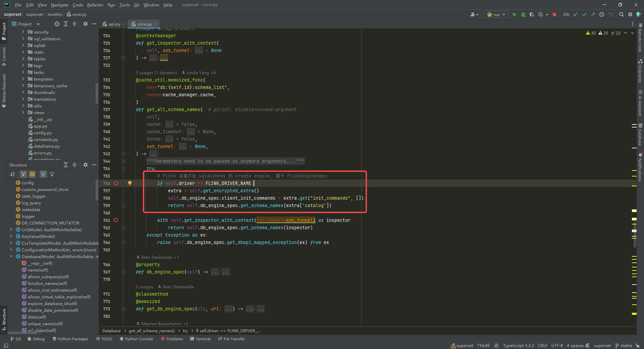The image size is (644, 349).
Task: Toggle the read-only lock in the status bar
Action: point(638,345)
